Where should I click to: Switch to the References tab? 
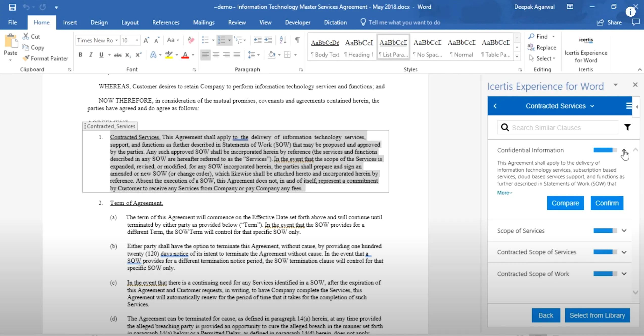tap(166, 22)
